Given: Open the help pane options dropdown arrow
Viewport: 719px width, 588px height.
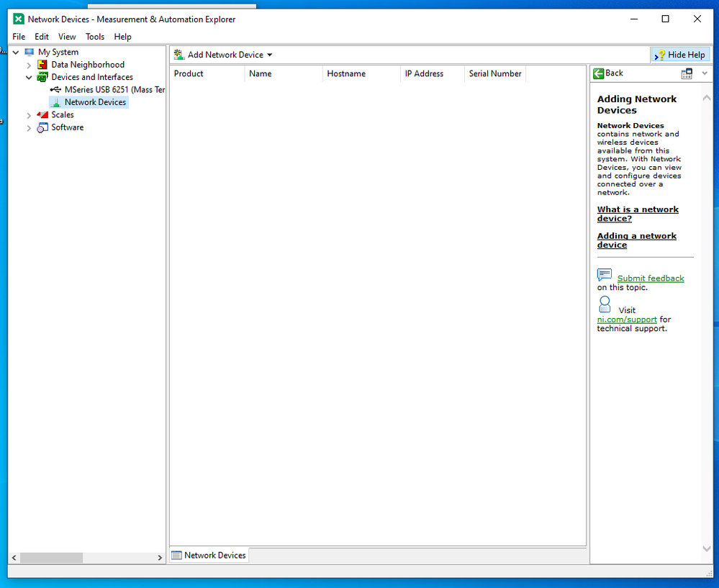Looking at the screenshot, I should pos(705,73).
